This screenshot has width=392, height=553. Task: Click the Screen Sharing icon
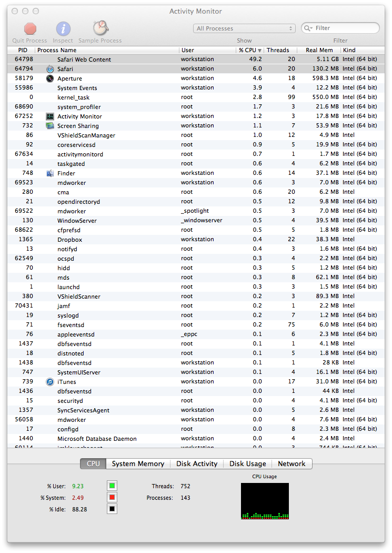[50, 126]
